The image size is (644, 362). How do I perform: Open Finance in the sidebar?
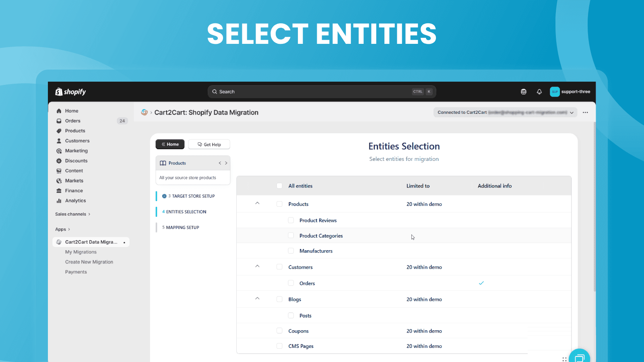coord(74,191)
